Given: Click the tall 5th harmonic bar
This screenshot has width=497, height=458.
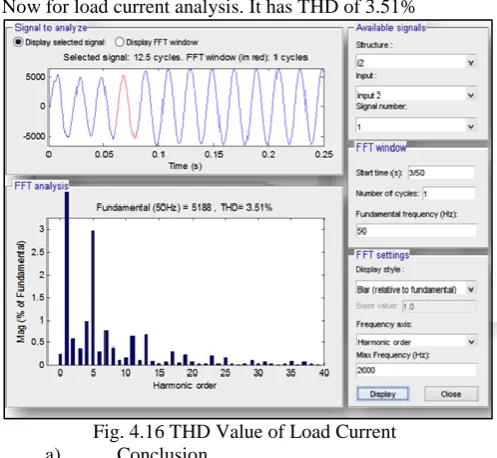Looking at the screenshot, I should click(93, 298).
